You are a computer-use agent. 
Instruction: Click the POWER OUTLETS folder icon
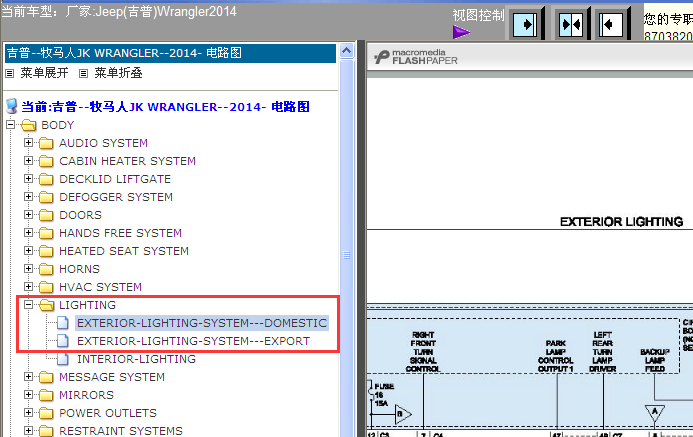click(x=46, y=413)
